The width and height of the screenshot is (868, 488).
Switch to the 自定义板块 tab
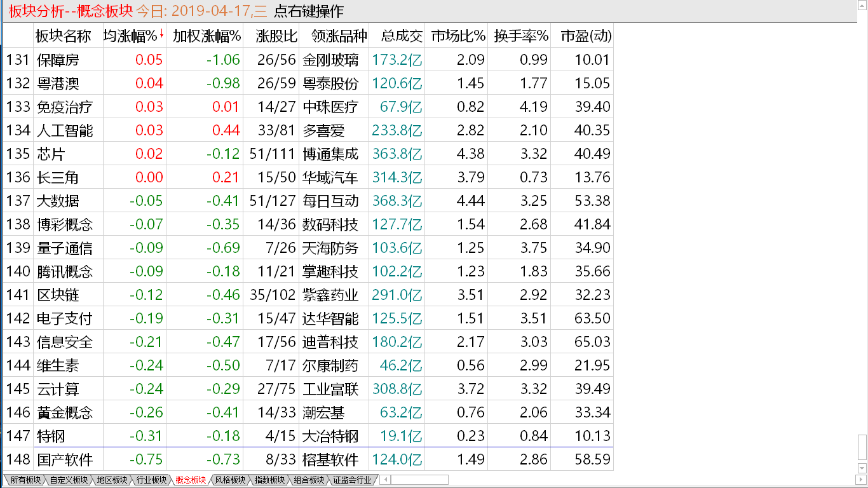click(68, 480)
